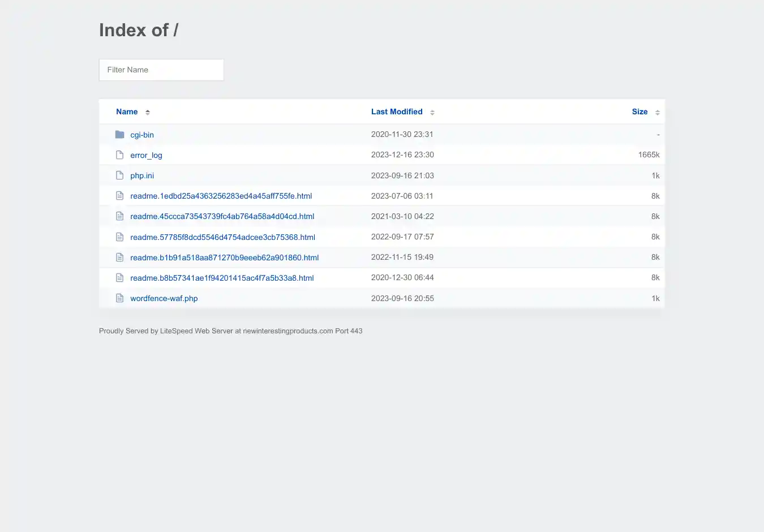Screen dimensions: 764x532
Task: Sort by the Size column header
Action: [x=639, y=112]
